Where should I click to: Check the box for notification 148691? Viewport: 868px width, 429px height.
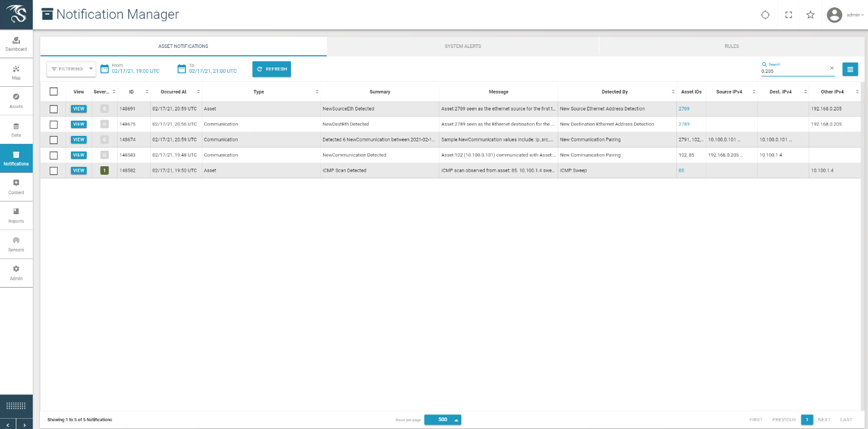click(53, 109)
